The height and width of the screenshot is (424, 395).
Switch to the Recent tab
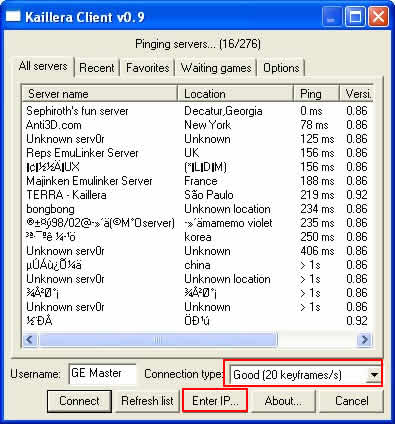[x=97, y=68]
